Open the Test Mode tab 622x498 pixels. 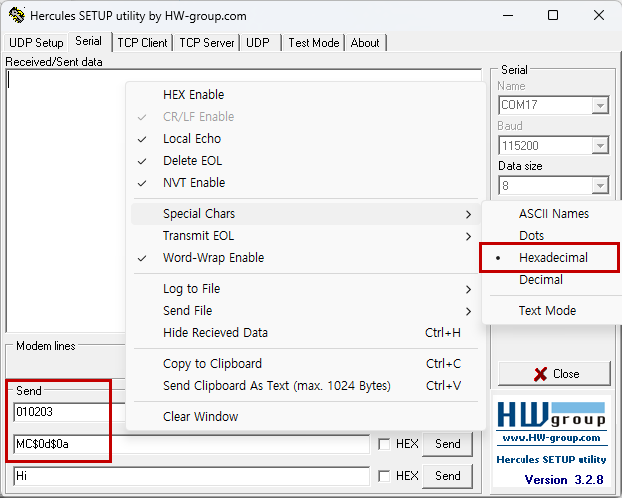313,43
